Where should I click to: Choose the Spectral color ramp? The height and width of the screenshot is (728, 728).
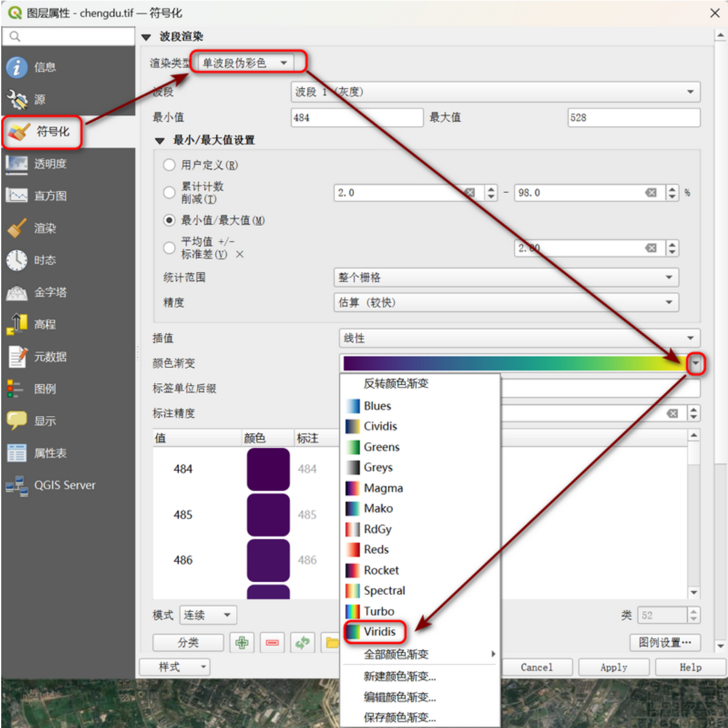(x=420, y=591)
